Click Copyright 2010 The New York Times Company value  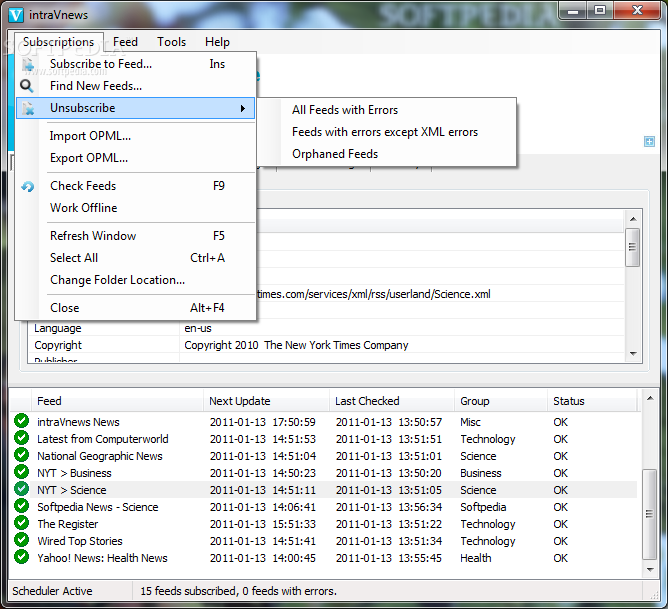(x=296, y=345)
